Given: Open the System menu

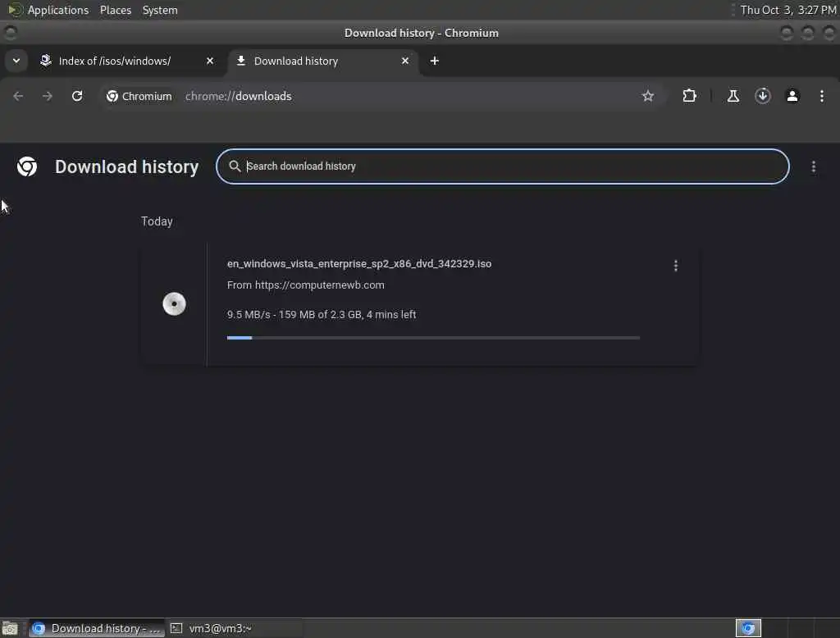Looking at the screenshot, I should tap(160, 10).
